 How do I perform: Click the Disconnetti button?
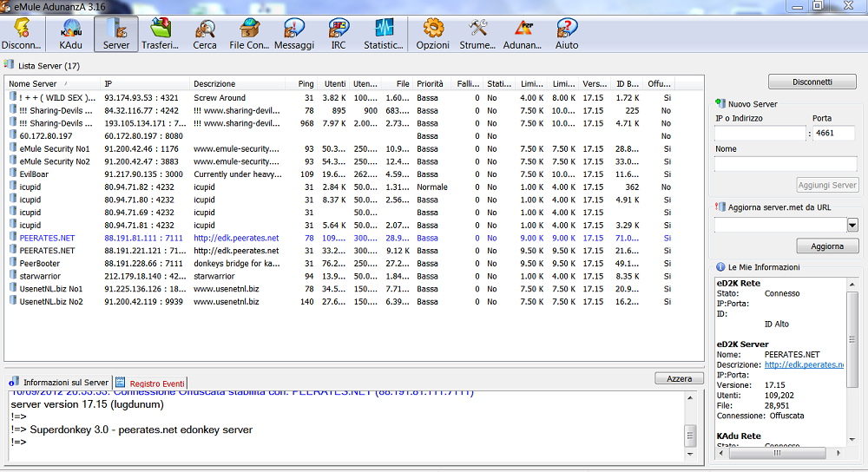click(x=812, y=82)
